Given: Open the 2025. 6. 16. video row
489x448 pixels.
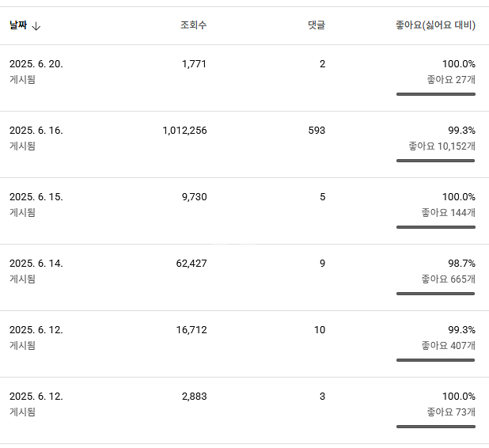Looking at the screenshot, I should [36, 131].
